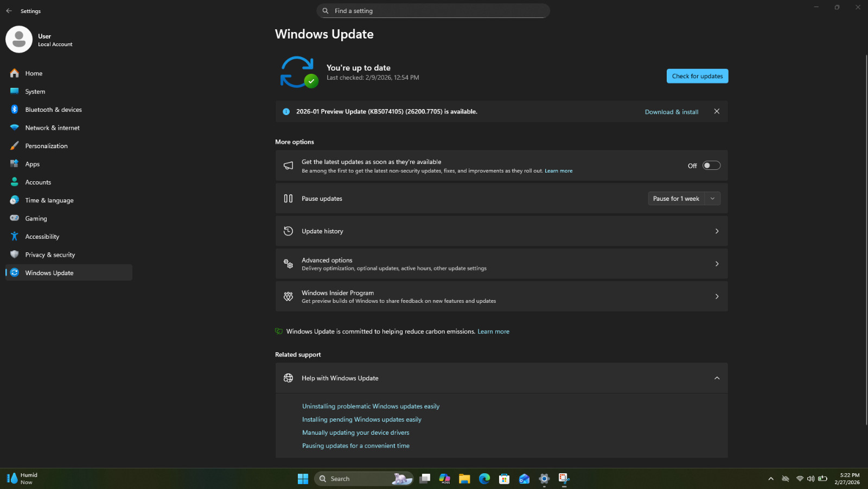Open Task View from the taskbar
Image resolution: width=868 pixels, height=489 pixels.
pos(425,479)
